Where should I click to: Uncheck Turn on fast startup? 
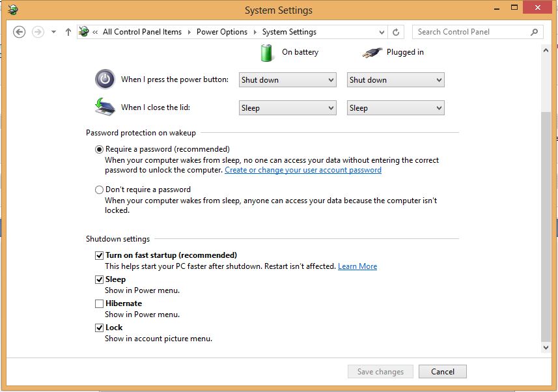tap(99, 255)
